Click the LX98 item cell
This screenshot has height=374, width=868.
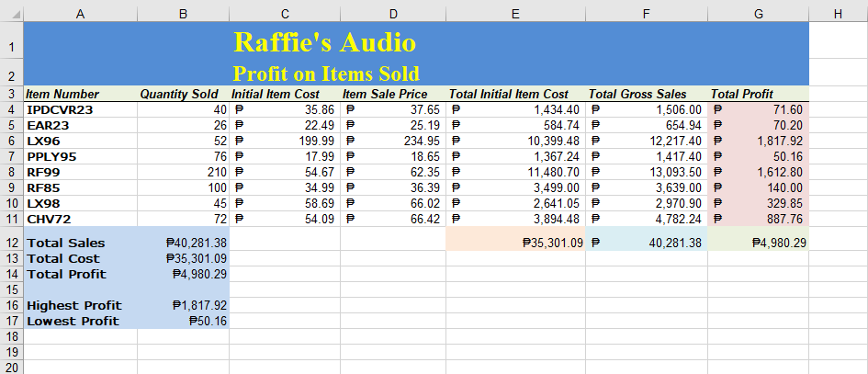point(81,203)
